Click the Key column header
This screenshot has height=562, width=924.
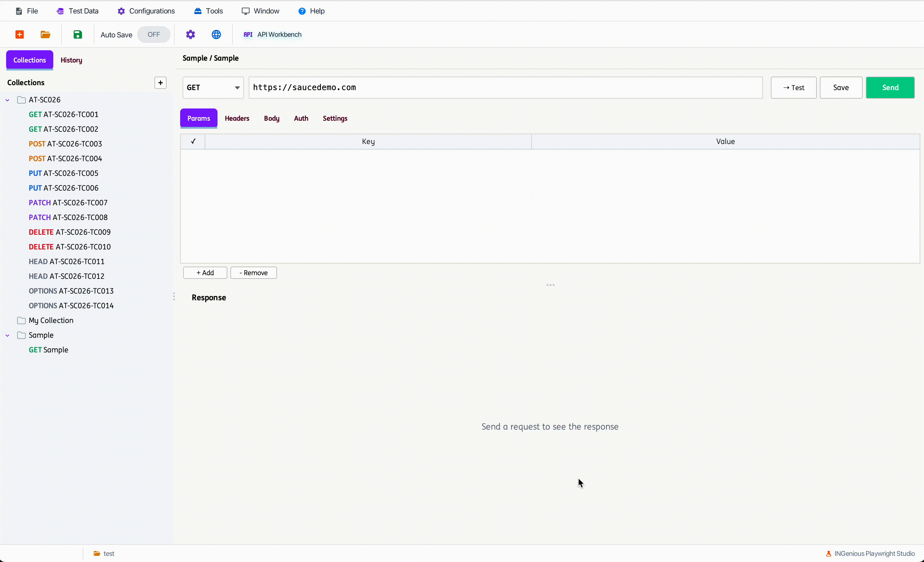point(368,142)
